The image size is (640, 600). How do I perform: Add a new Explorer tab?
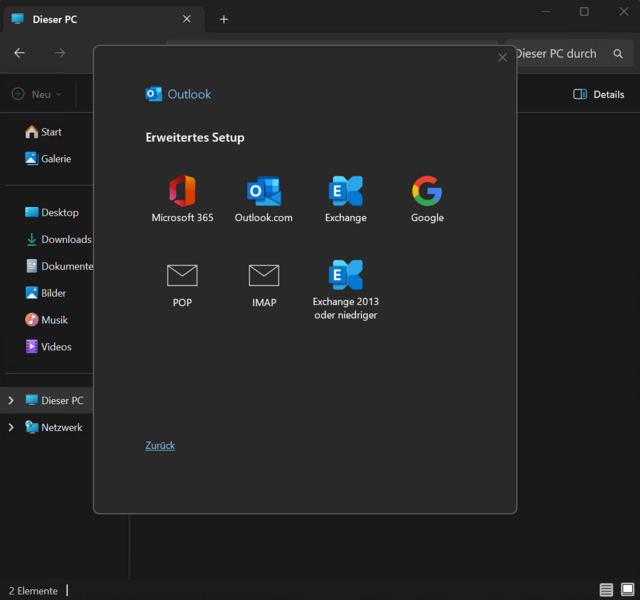click(x=224, y=19)
